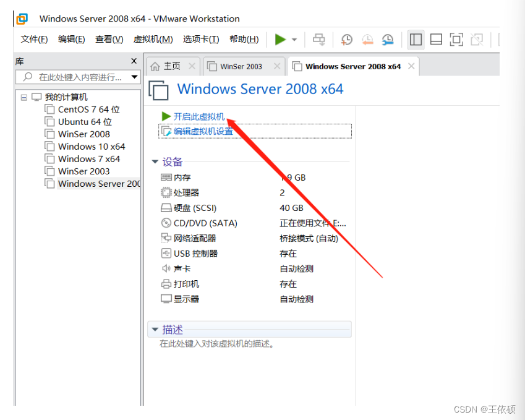Click the Unity mode toolbar icon
Screen dimensions: 525x420
(477, 40)
